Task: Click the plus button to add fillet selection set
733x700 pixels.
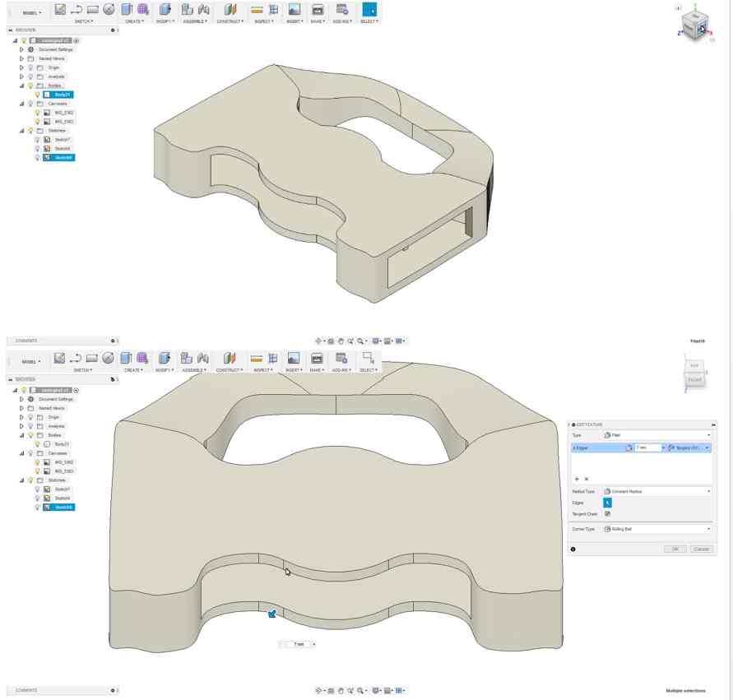Action: [x=577, y=479]
